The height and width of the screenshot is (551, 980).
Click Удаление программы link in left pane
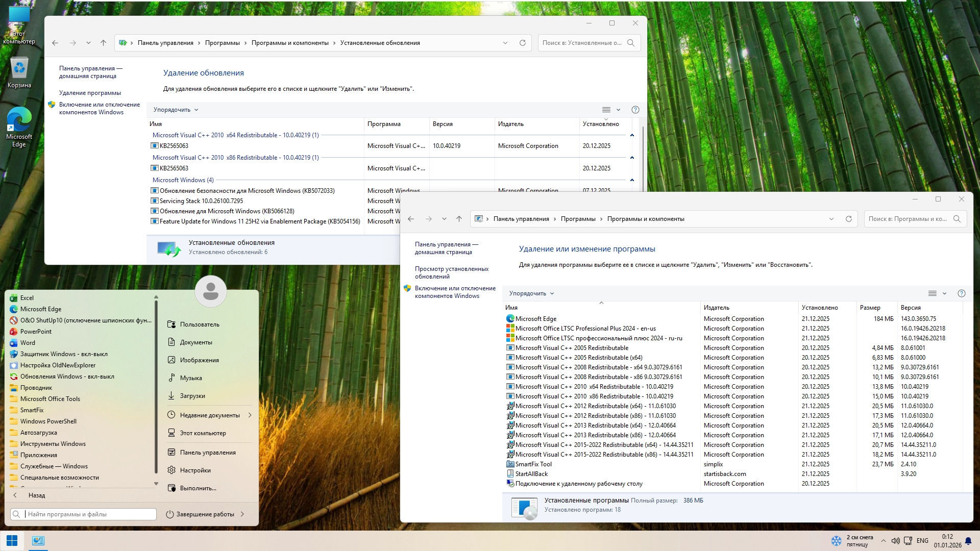pyautogui.click(x=90, y=93)
